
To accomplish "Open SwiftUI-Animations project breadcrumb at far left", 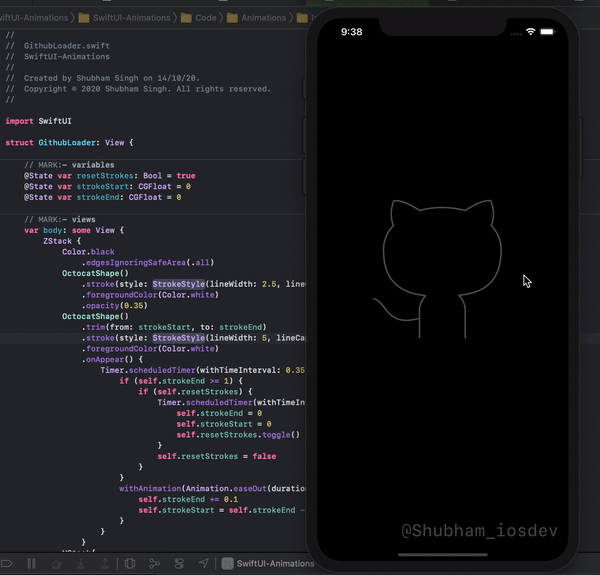I will tap(34, 18).
